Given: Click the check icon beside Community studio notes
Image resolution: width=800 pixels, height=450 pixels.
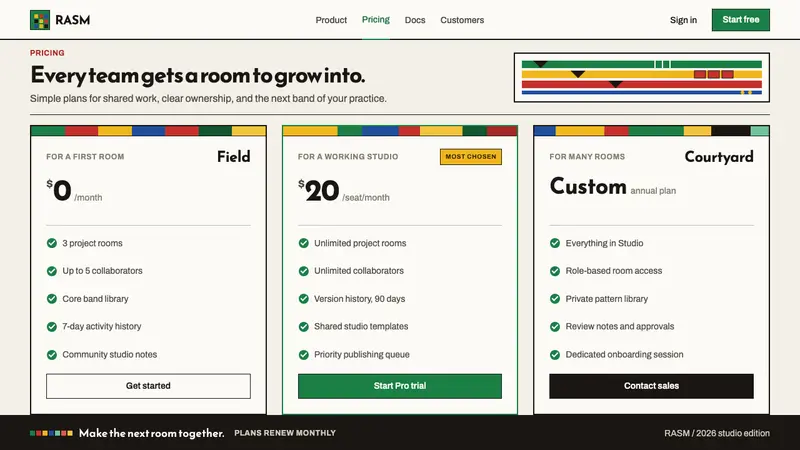Looking at the screenshot, I should click(x=52, y=354).
